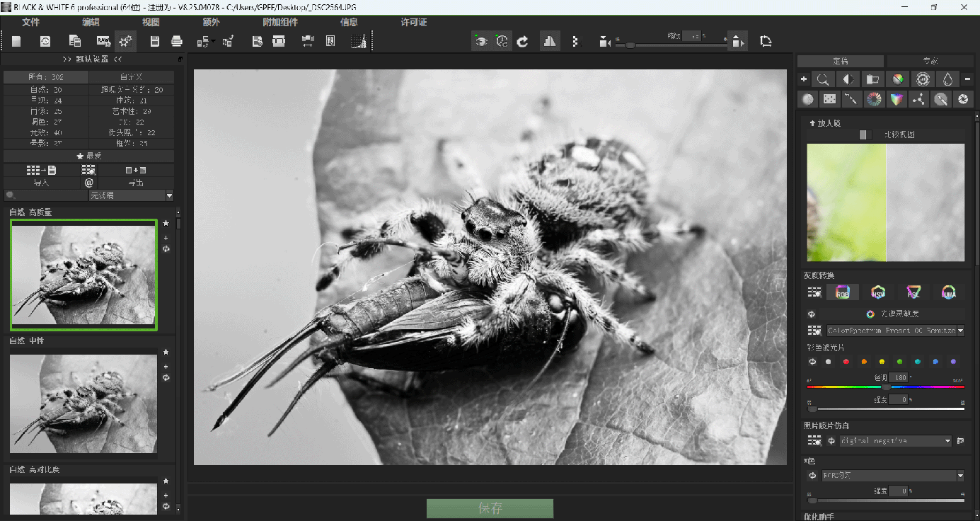The image size is (980, 521).
Task: Click the magnifier tool in right panel
Action: click(x=823, y=80)
